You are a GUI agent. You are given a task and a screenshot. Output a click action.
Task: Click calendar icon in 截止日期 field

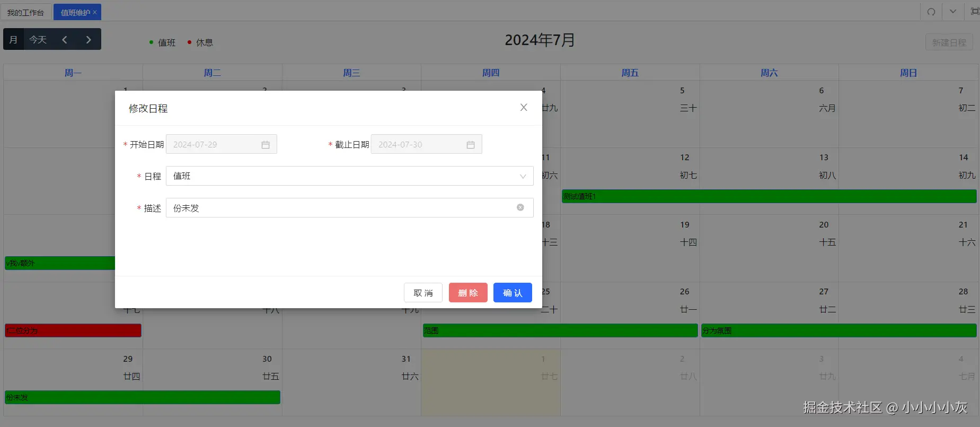pyautogui.click(x=471, y=145)
